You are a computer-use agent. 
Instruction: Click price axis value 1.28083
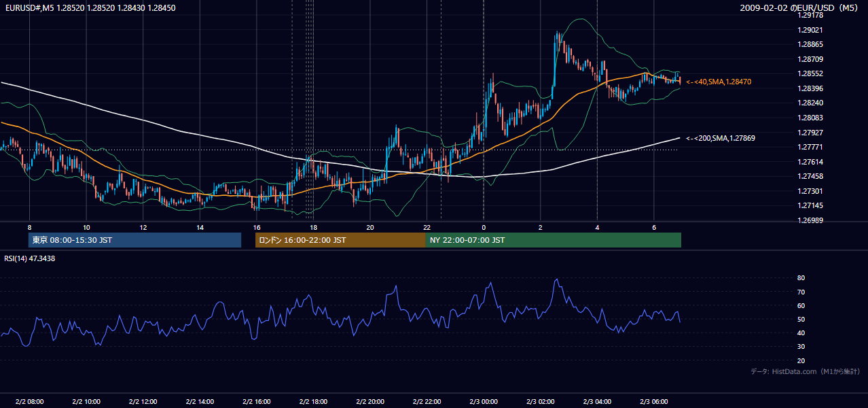pyautogui.click(x=811, y=118)
